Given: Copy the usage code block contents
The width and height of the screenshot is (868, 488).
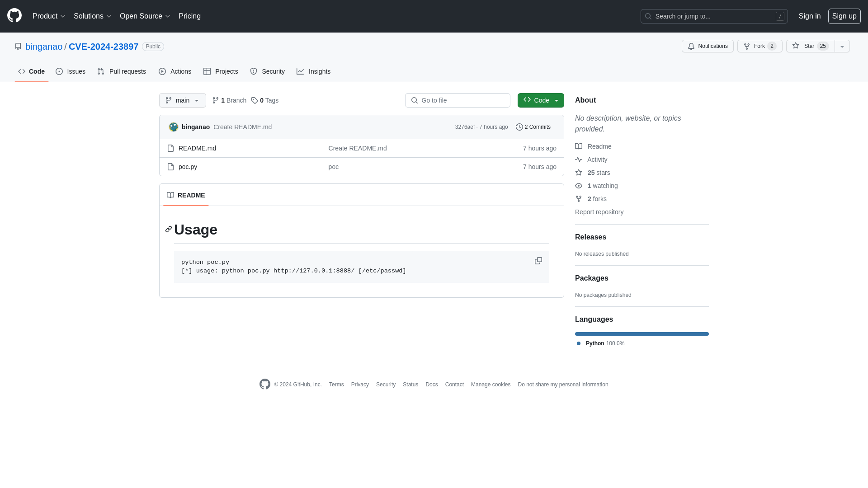Looking at the screenshot, I should pyautogui.click(x=538, y=261).
